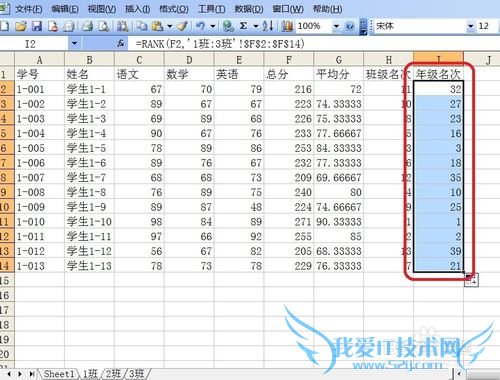The image size is (500, 380).
Task: Select the total score cell 271
Action: pyautogui.click(x=289, y=222)
